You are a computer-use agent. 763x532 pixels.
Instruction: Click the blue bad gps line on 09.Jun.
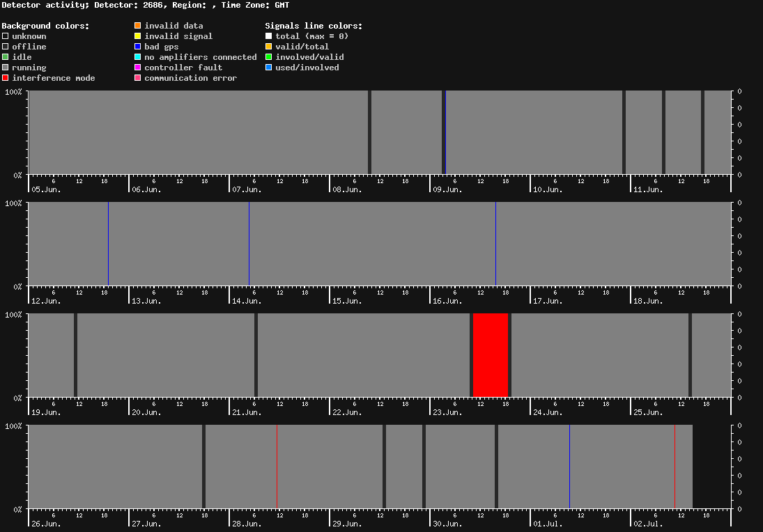tap(446, 132)
